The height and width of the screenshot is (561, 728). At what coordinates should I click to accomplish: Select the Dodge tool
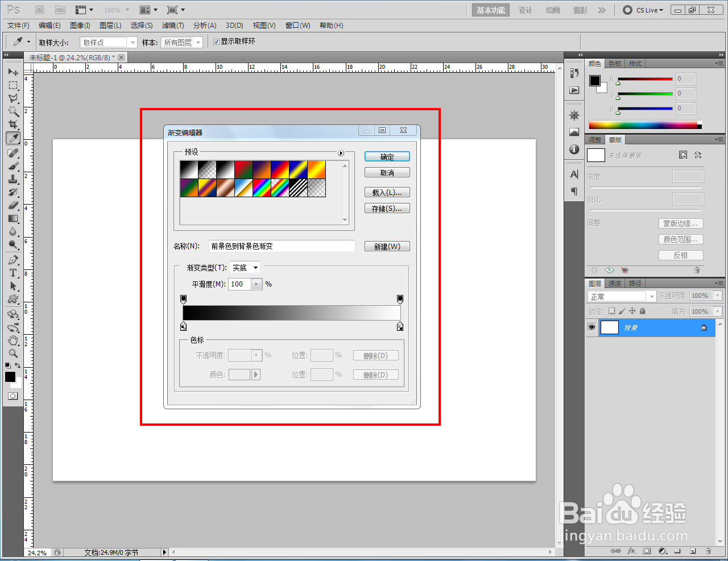click(x=13, y=244)
